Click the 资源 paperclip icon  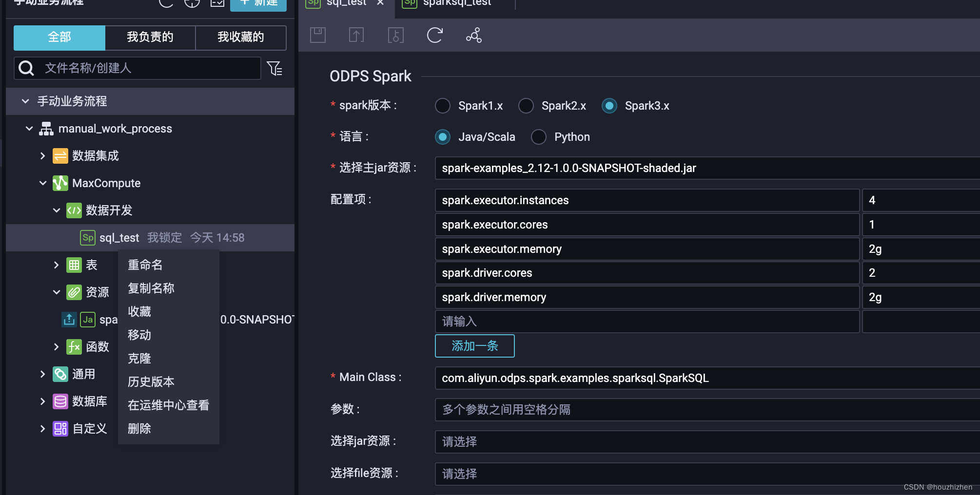coord(74,292)
